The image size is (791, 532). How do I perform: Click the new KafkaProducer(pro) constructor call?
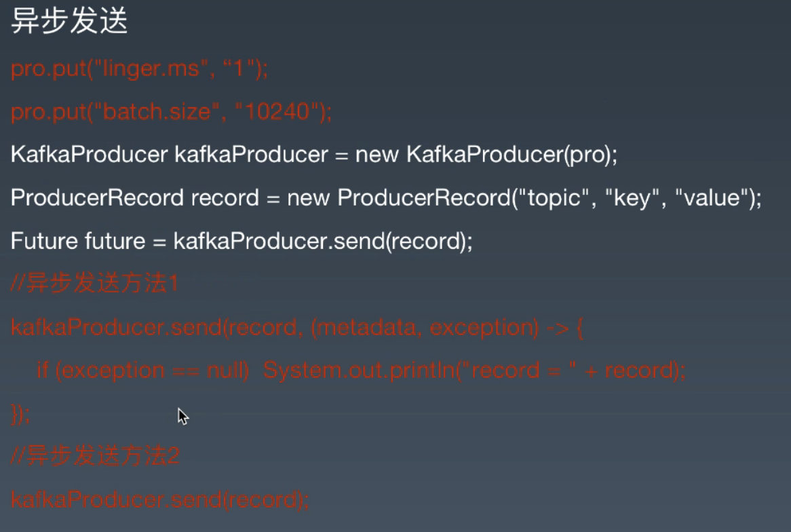click(486, 155)
